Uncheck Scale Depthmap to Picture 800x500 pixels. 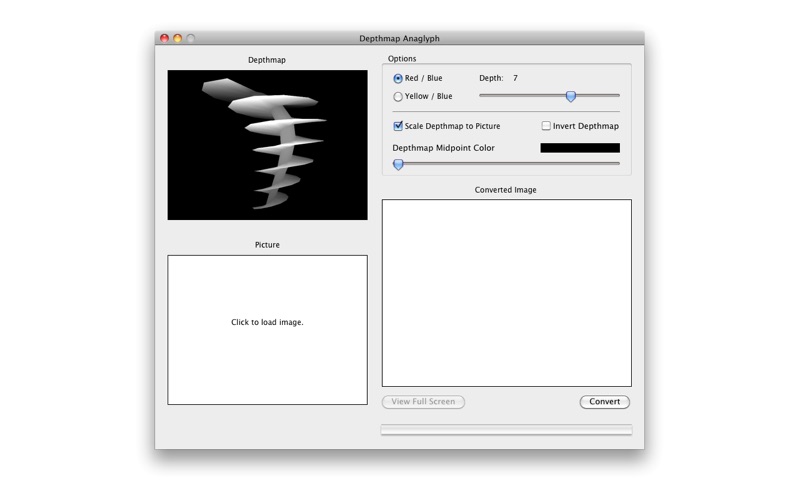398,126
